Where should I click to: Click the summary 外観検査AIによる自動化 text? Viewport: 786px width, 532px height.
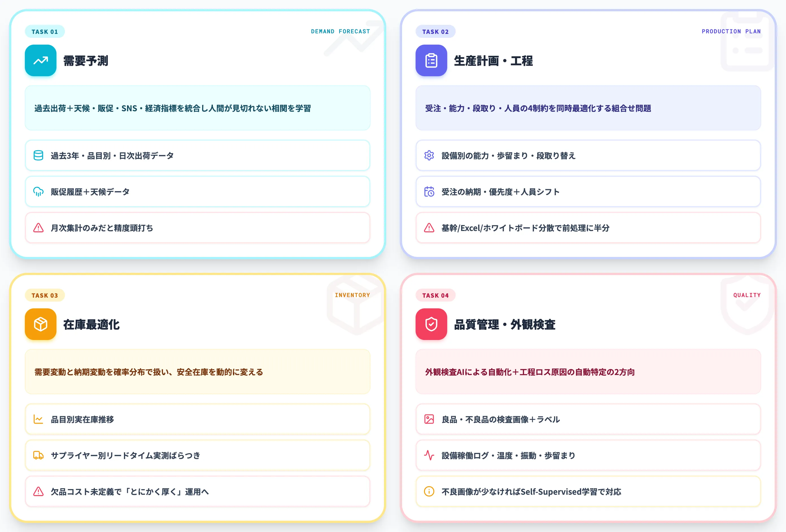coord(530,372)
